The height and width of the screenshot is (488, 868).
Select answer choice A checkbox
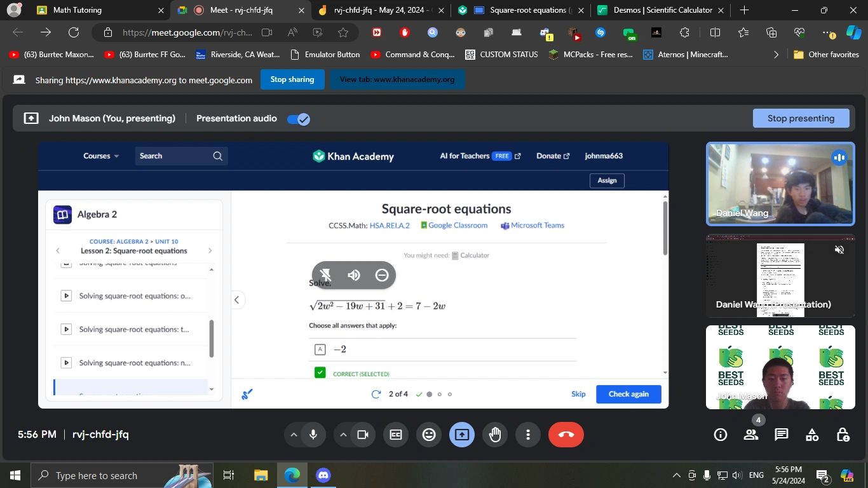click(x=320, y=349)
